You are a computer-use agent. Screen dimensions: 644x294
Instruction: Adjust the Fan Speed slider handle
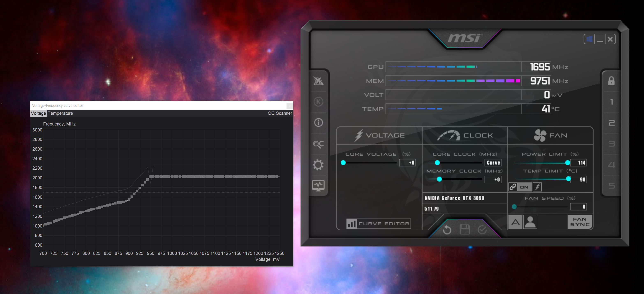[x=514, y=207]
